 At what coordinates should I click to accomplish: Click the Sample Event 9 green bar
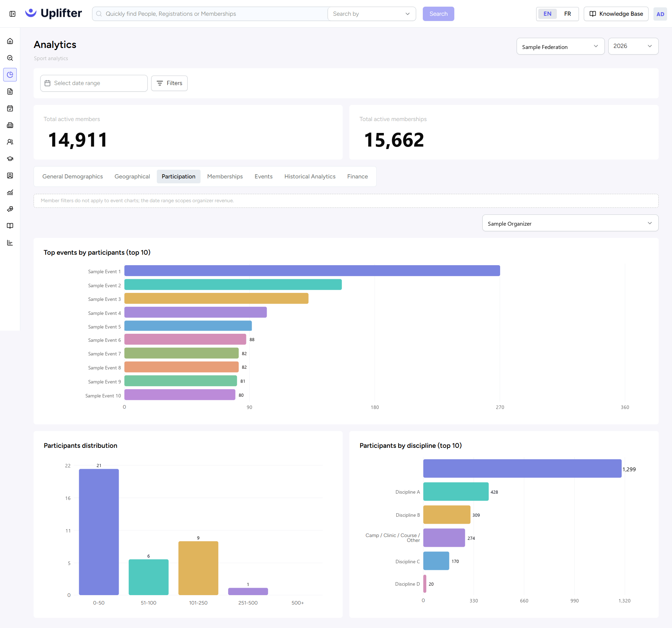[x=181, y=381]
